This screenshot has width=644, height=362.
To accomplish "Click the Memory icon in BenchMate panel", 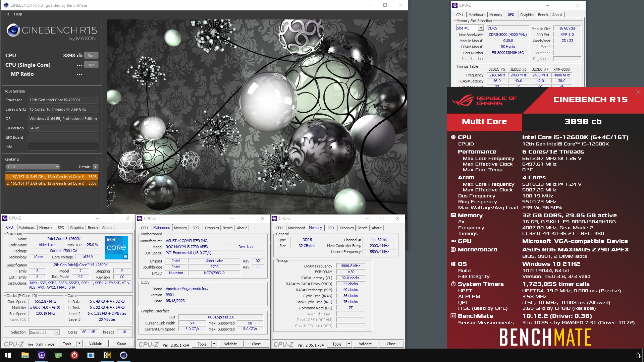I will point(453,215).
